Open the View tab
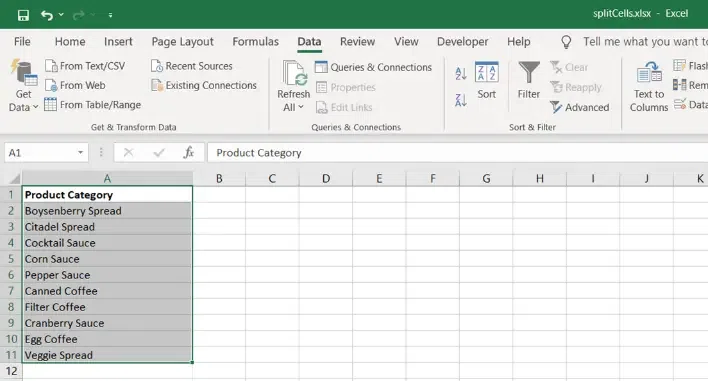This screenshot has height=381, width=708. pos(406,42)
